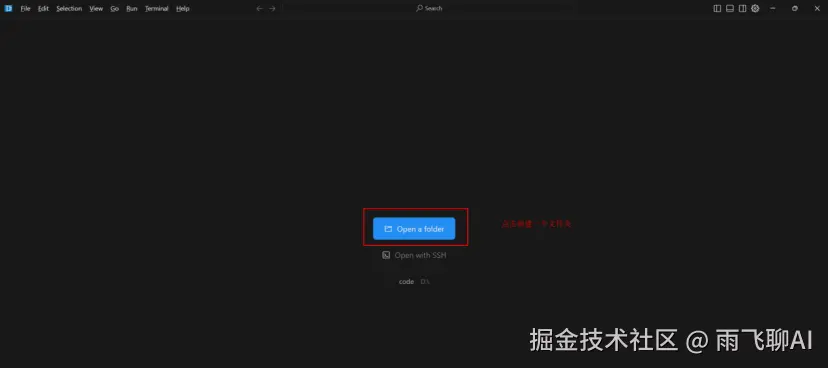Screen dimensions: 828x368
Task: Open the Run menu
Action: tap(132, 8)
